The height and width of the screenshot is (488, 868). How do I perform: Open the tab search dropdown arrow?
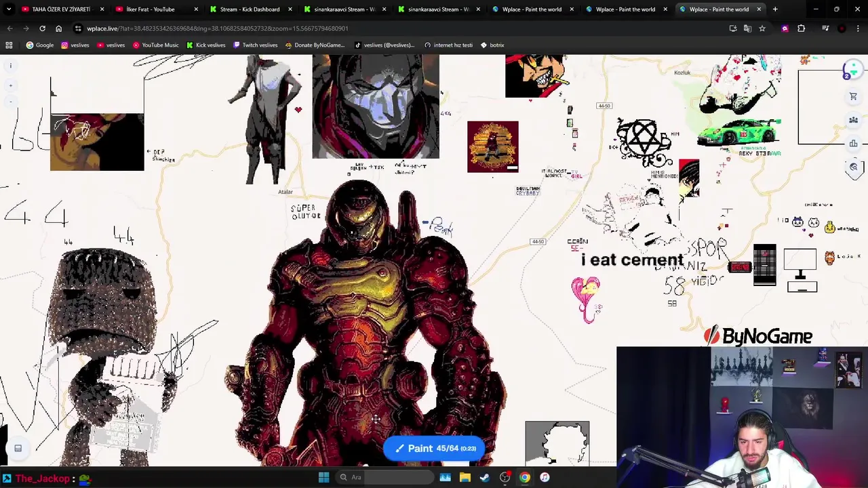[x=9, y=9]
